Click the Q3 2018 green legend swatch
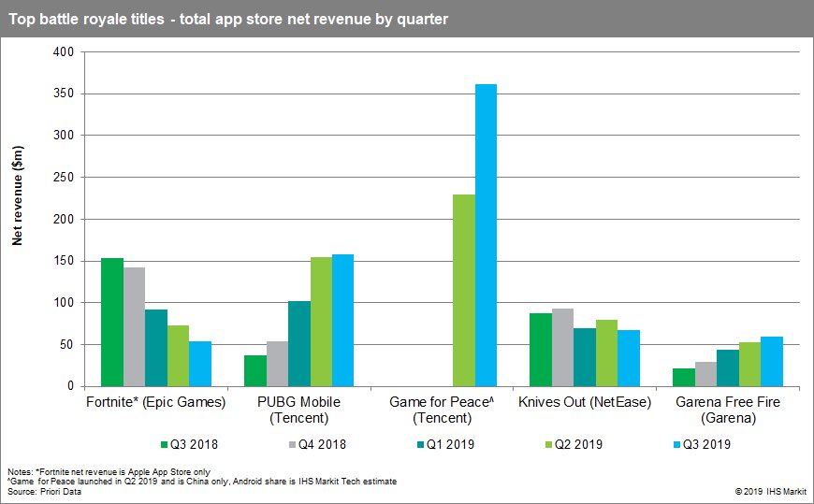The height and width of the screenshot is (504, 814). tap(165, 445)
